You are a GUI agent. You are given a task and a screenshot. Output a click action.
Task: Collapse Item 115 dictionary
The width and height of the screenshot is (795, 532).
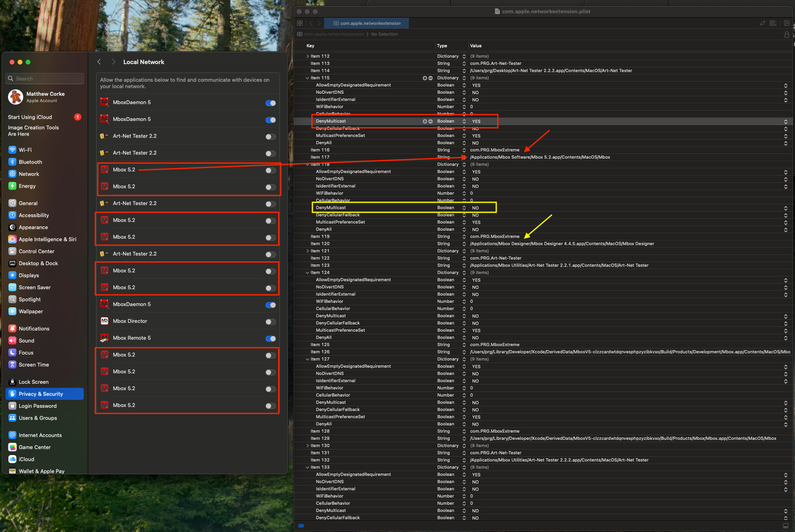click(x=307, y=78)
